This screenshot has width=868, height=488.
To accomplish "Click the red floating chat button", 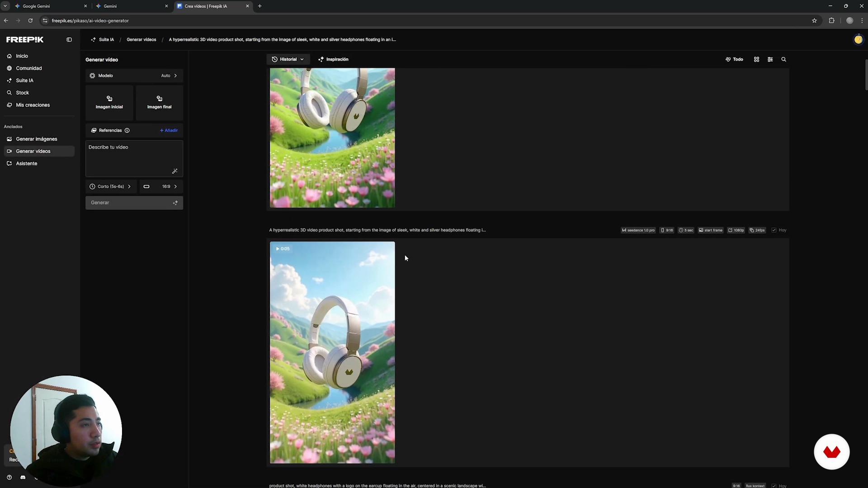I will point(831,452).
